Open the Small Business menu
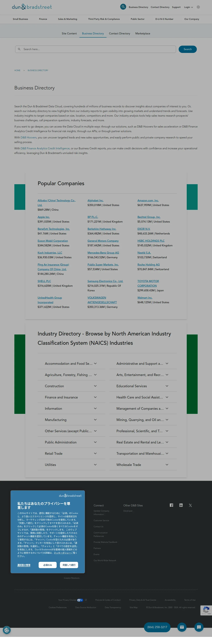 [x=20, y=19]
